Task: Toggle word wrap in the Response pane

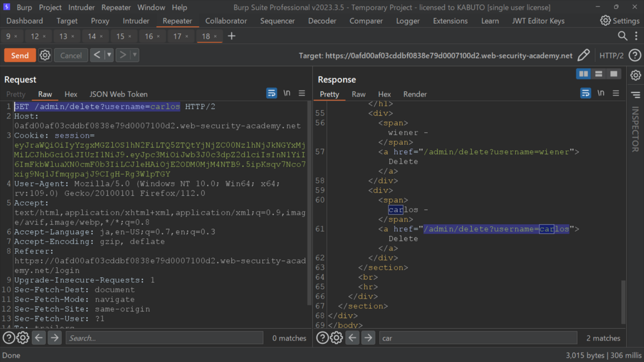Action: coord(586,93)
